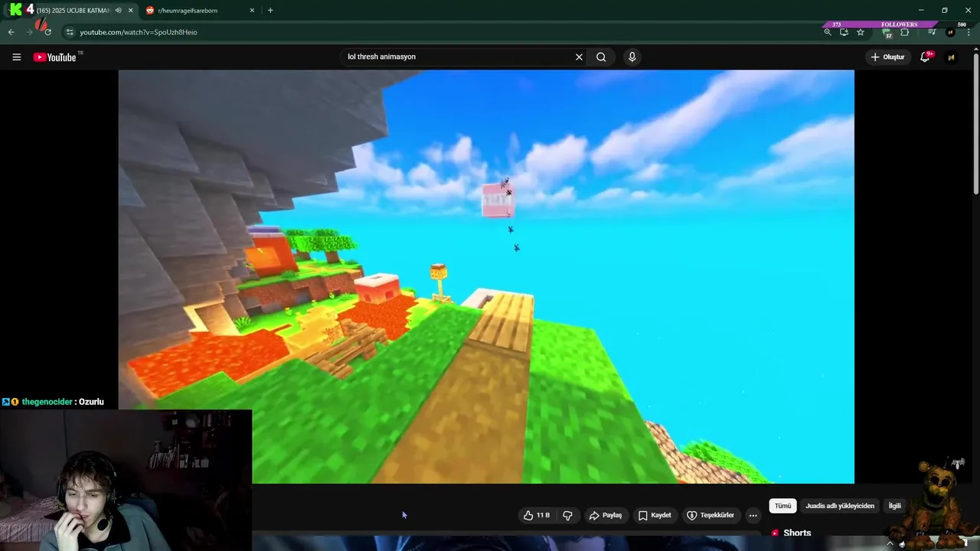Open the YouTube account avatar menu
This screenshot has height=551, width=980.
(x=951, y=57)
